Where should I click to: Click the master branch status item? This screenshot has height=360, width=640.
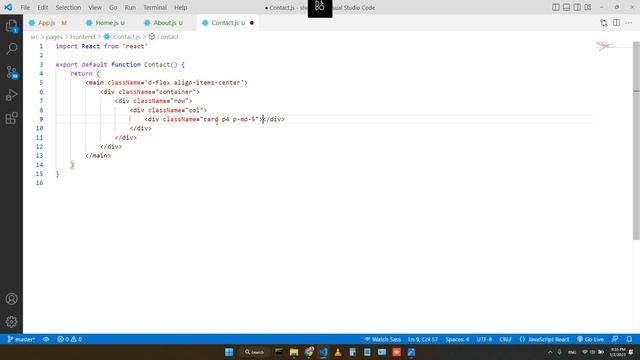coord(21,339)
